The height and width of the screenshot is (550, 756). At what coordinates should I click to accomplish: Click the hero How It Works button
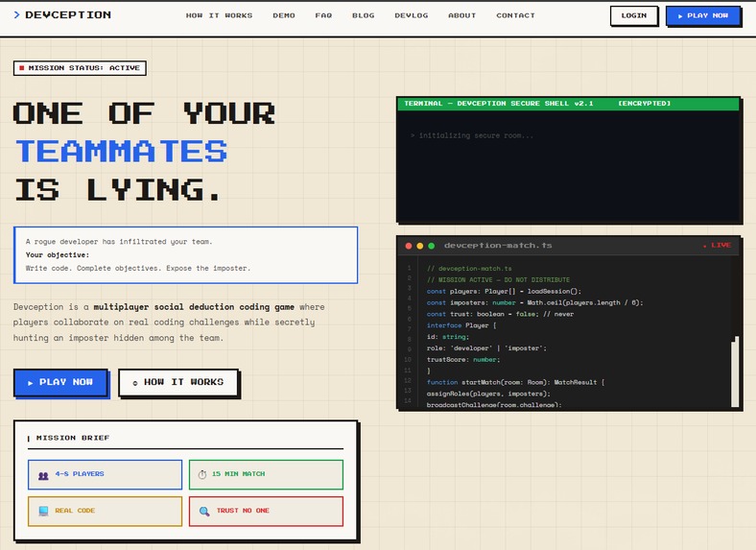(x=178, y=383)
